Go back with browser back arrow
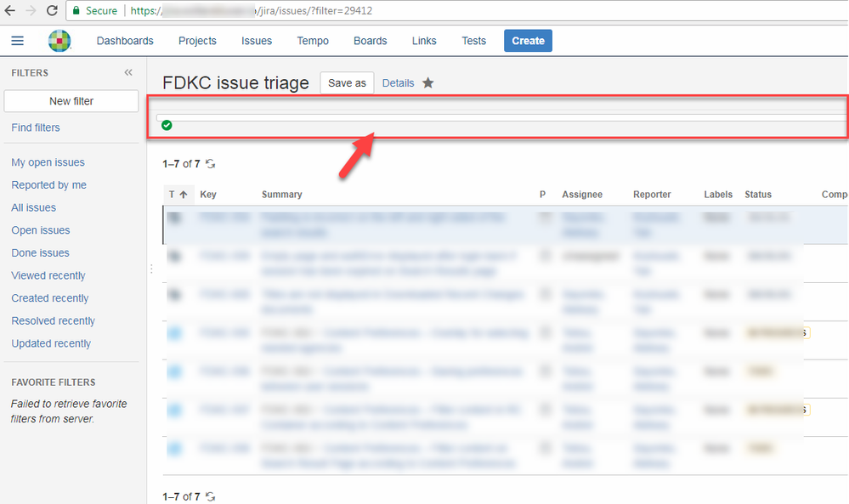 point(10,10)
